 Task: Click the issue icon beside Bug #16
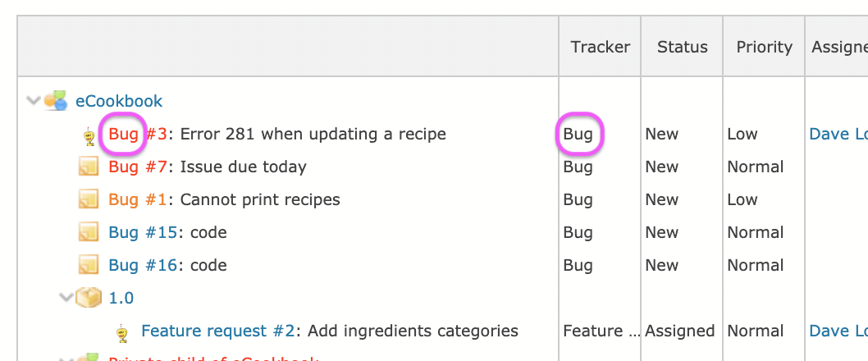click(x=89, y=266)
